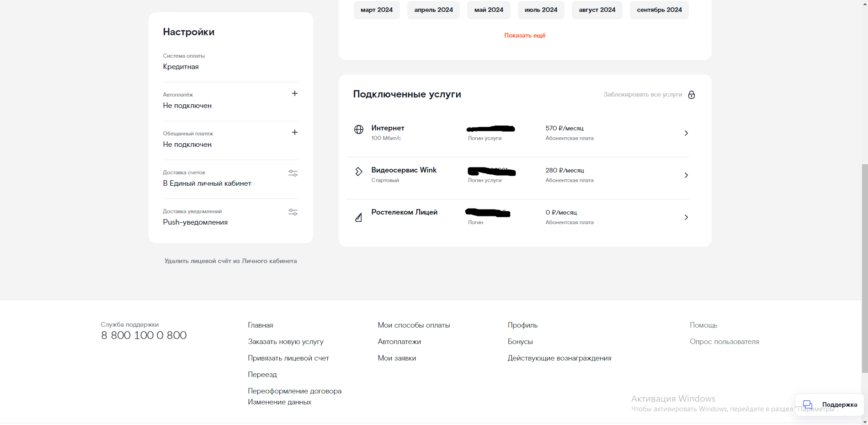Click the plus icon next to Автоплатёж

pyautogui.click(x=295, y=93)
